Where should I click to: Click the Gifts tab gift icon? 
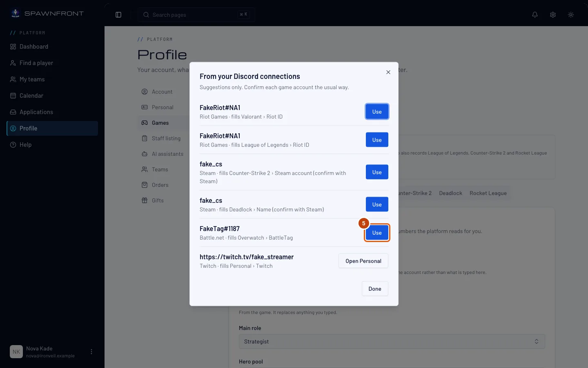tap(145, 200)
